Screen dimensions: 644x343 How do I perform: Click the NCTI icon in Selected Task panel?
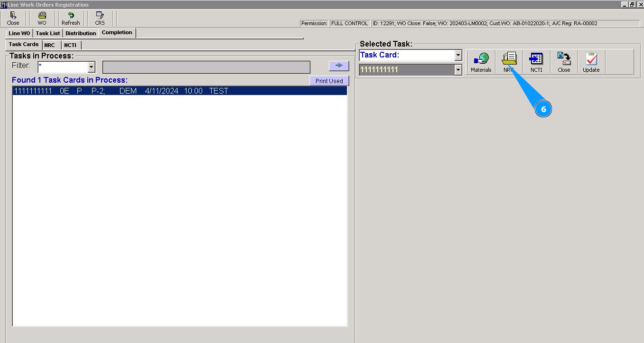(536, 62)
